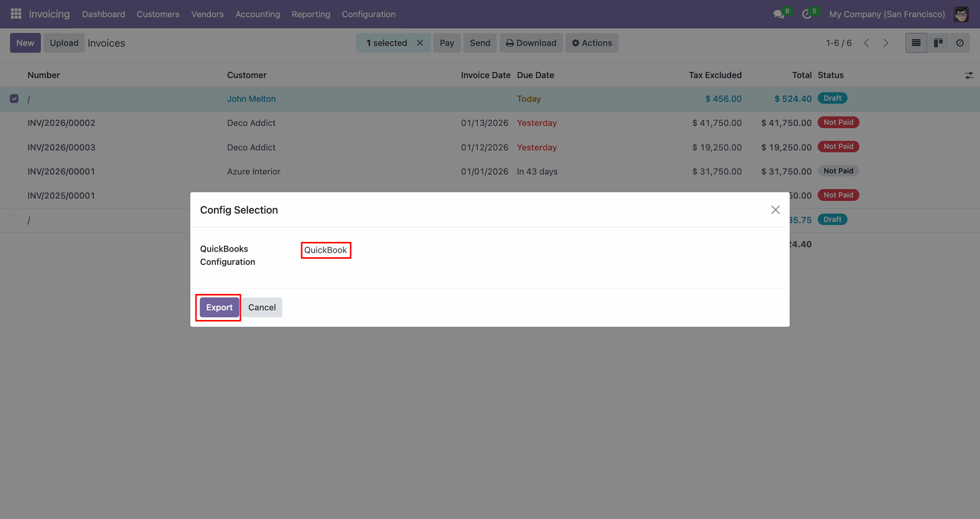Open the optional columns adjuster
The height and width of the screenshot is (519, 980).
pyautogui.click(x=969, y=76)
